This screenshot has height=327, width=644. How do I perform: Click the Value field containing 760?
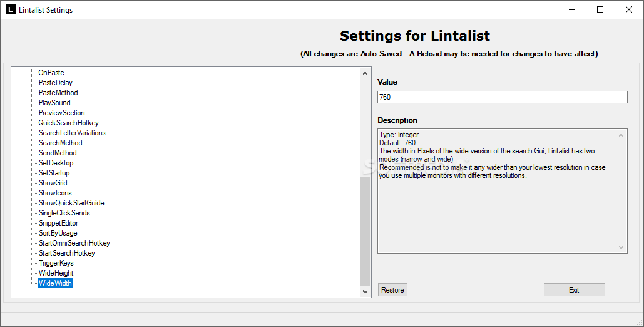click(503, 97)
